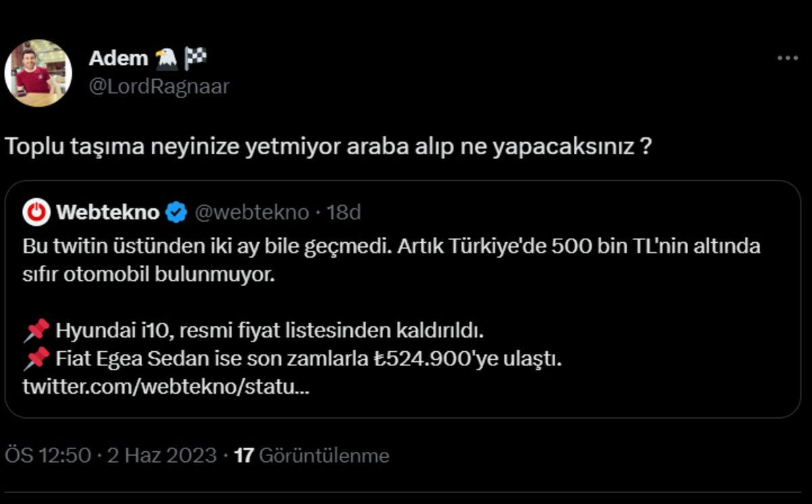Select the tweet text about toplu taşıma
This screenshot has width=812, height=504.
click(325, 144)
